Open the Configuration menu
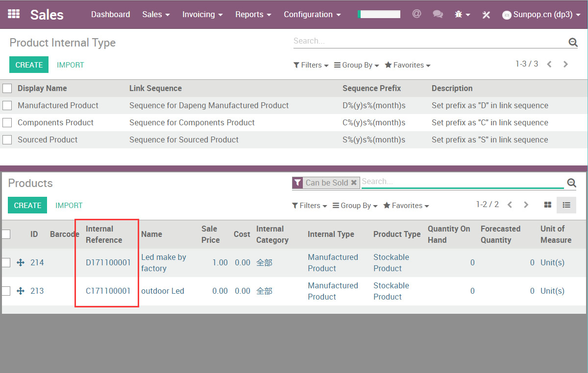The image size is (588, 373). (312, 15)
